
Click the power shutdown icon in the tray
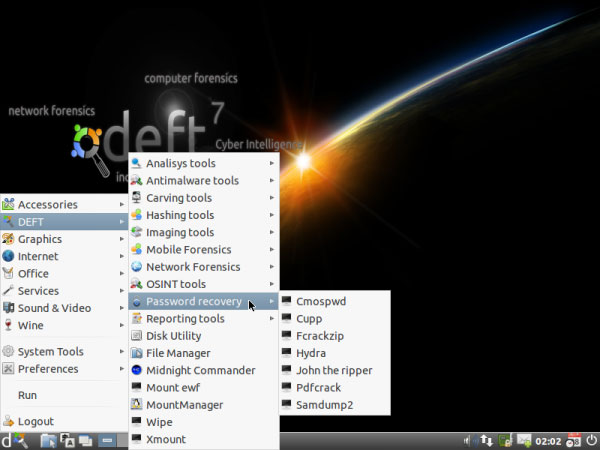[x=591, y=441]
